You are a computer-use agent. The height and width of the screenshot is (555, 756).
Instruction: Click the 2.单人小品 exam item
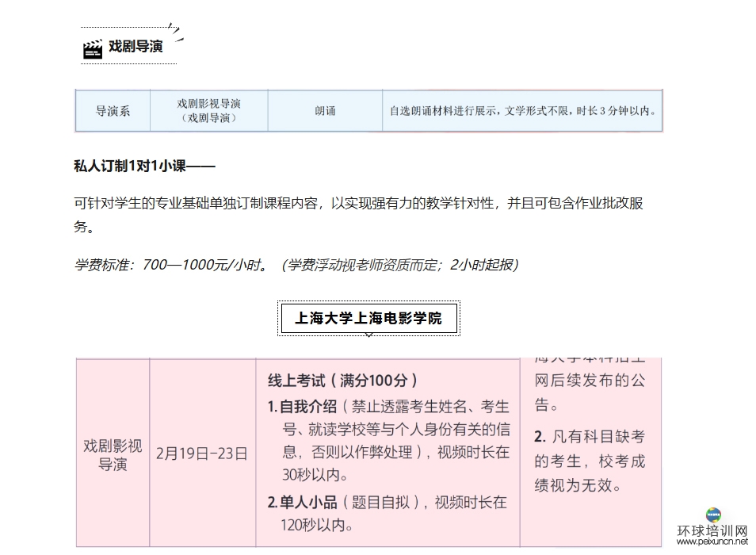[x=388, y=514]
